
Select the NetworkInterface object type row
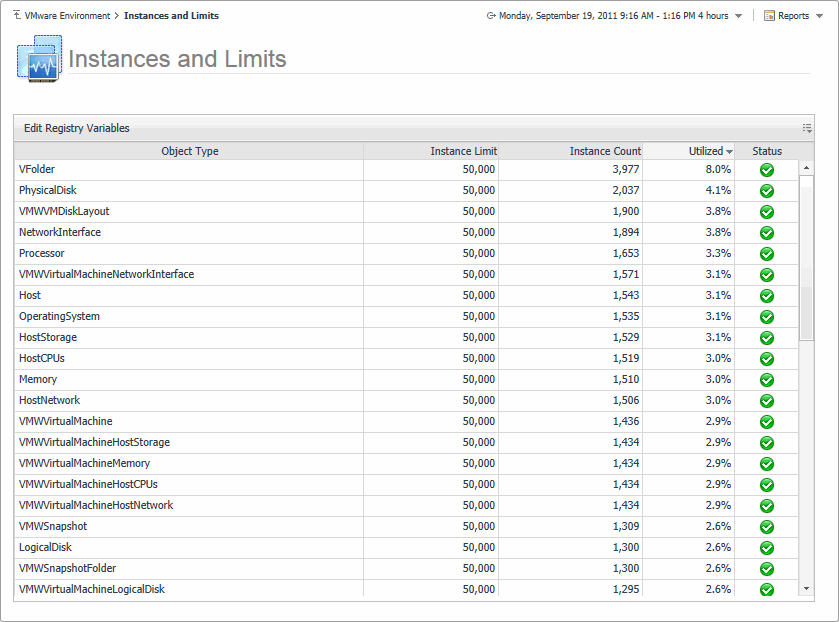(x=60, y=232)
